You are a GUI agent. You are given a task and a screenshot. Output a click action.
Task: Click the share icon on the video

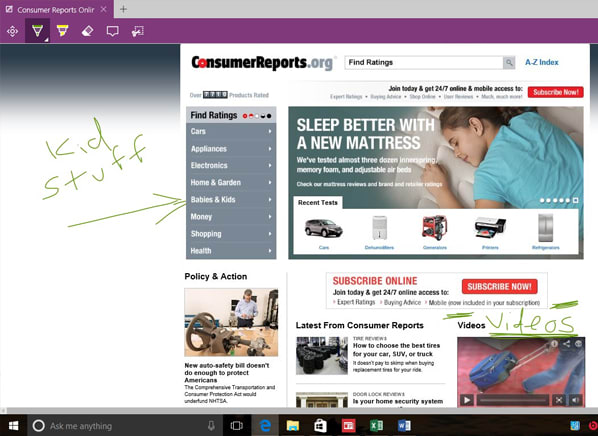coord(566,344)
